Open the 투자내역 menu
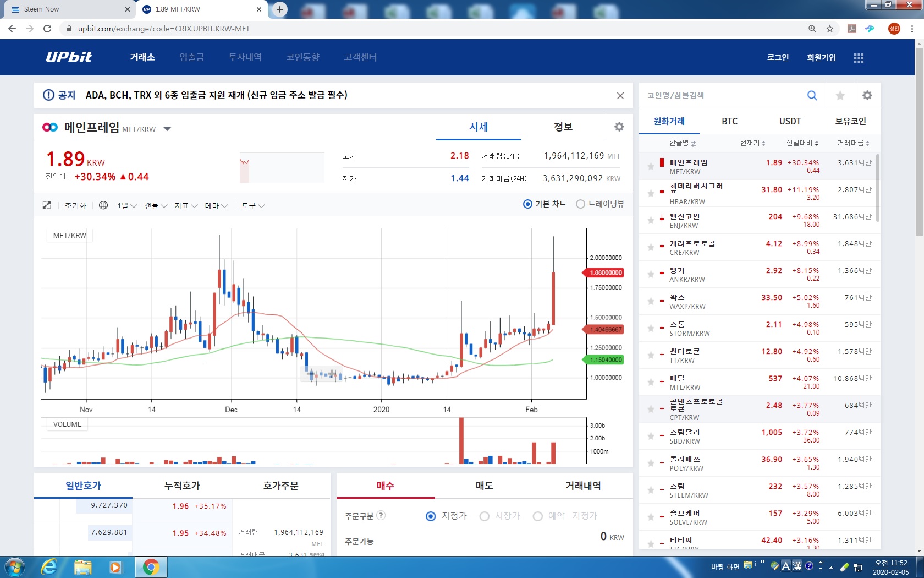Image resolution: width=924 pixels, height=578 pixels. [x=245, y=57]
